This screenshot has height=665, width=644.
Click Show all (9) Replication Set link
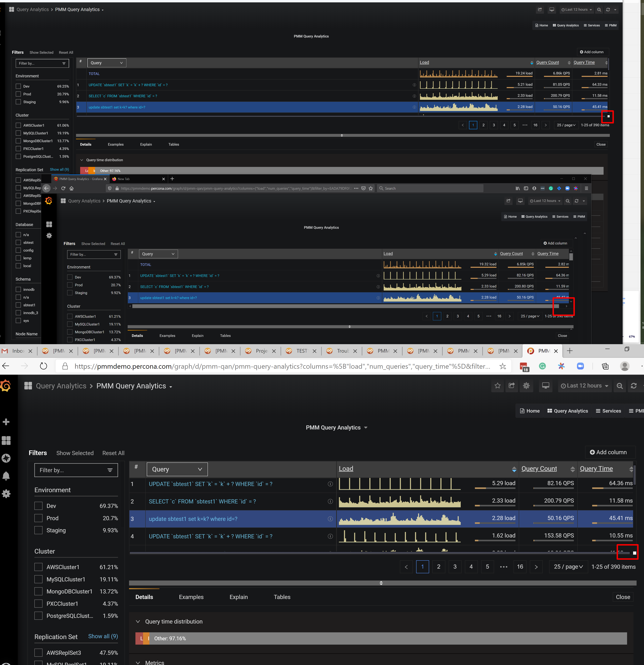point(103,636)
